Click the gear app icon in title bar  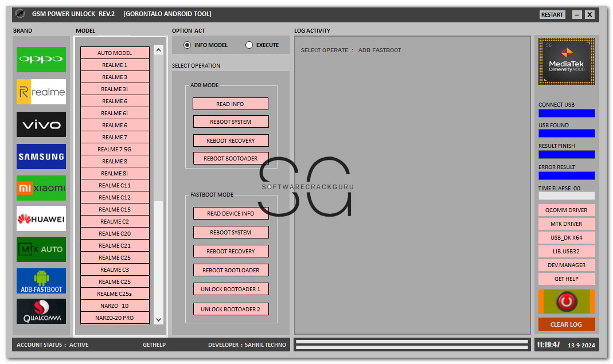coord(19,14)
